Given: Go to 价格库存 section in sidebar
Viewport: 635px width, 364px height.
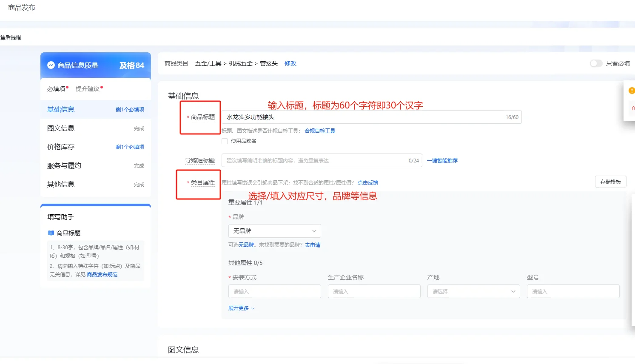Looking at the screenshot, I should [61, 147].
